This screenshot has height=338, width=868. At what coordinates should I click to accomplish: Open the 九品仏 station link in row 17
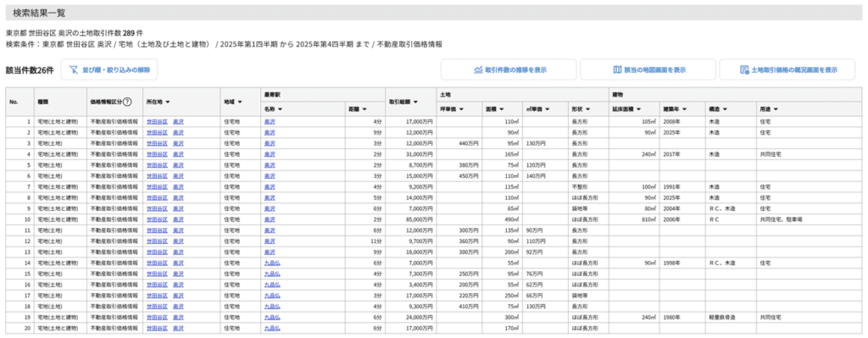[x=272, y=296]
